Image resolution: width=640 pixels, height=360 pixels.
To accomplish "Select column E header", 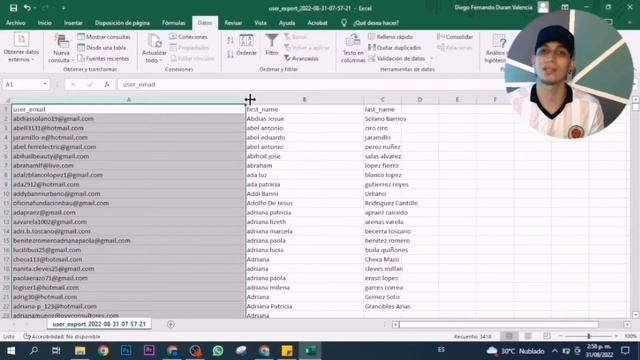I will (457, 100).
